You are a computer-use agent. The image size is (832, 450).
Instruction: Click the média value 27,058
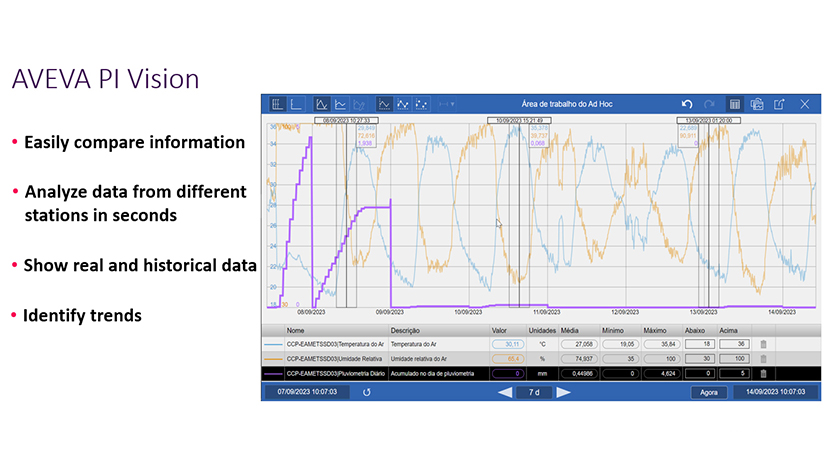coord(579,344)
